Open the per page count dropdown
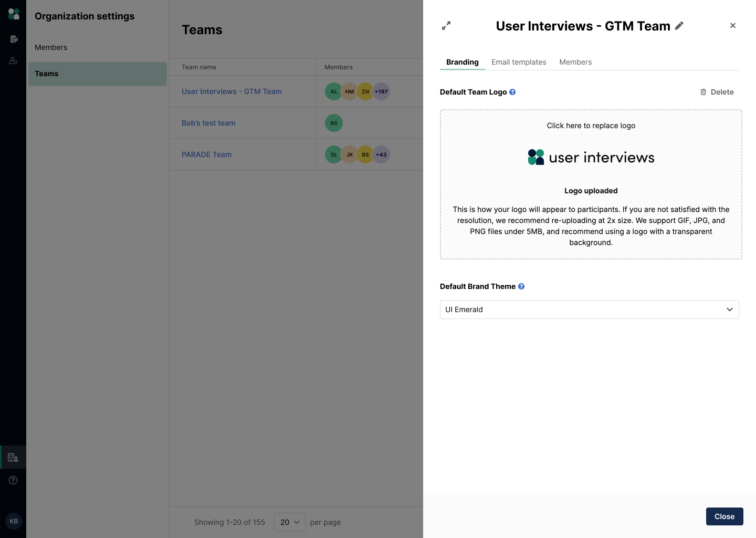 [x=290, y=522]
